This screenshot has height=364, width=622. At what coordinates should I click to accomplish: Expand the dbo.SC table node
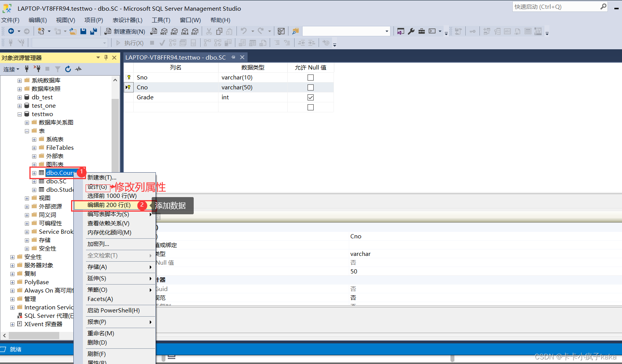pos(34,181)
